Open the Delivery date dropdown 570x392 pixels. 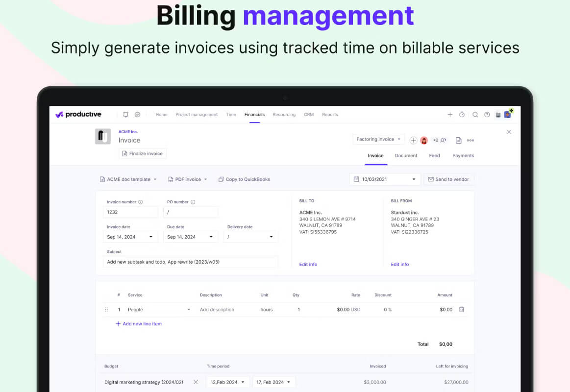251,237
